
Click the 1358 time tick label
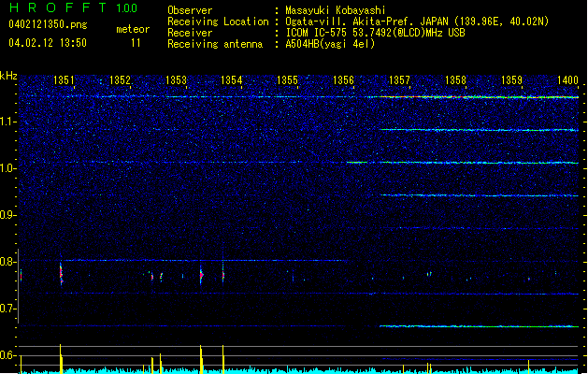455,79
